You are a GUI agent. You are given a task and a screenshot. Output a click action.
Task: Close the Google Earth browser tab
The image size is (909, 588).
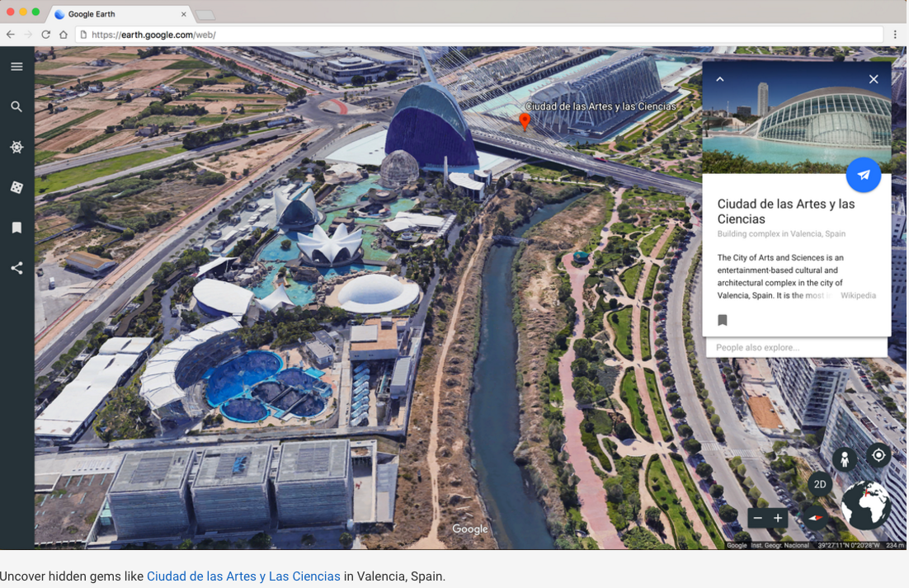[184, 14]
